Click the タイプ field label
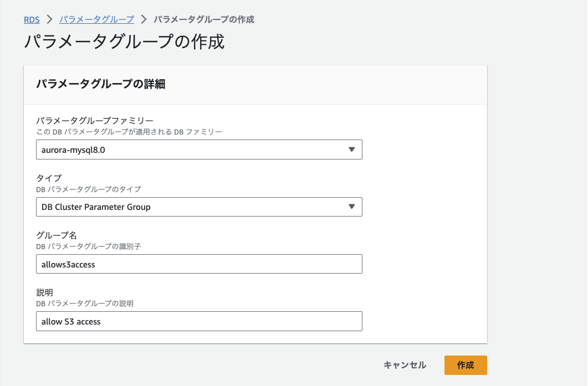 (x=49, y=178)
